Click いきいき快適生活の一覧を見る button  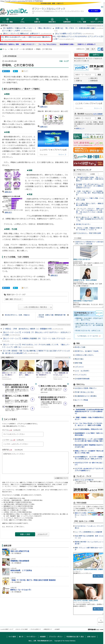pyautogui.click(x=35, y=307)
